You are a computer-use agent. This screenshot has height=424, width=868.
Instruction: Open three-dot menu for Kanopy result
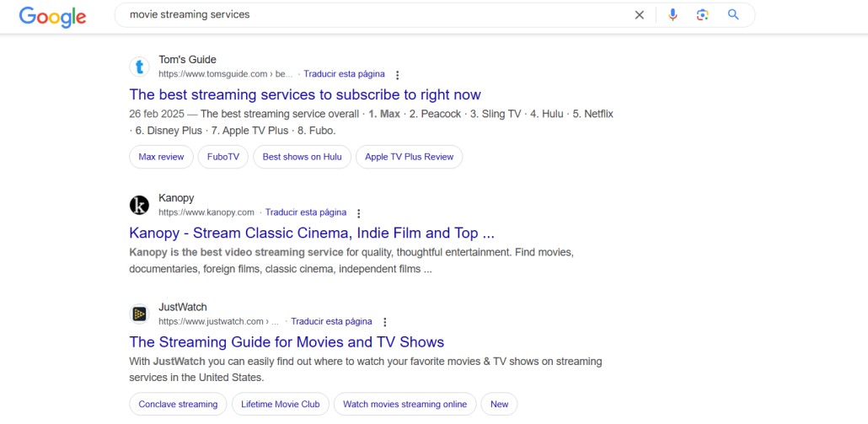(x=359, y=213)
